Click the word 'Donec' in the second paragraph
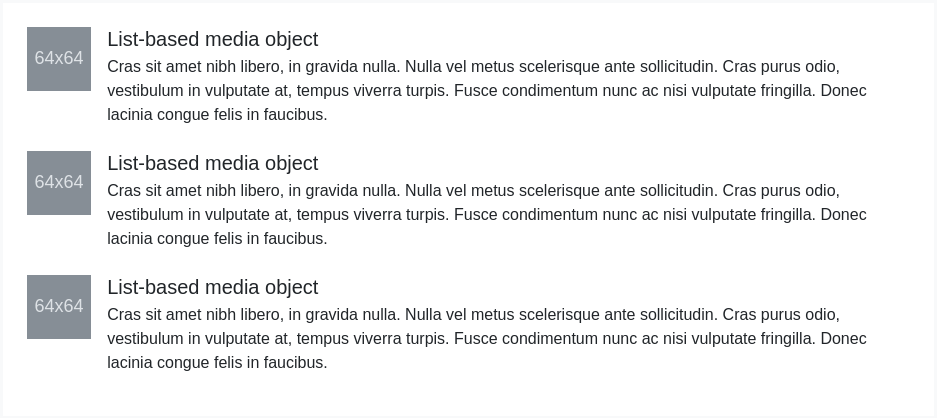 click(843, 215)
